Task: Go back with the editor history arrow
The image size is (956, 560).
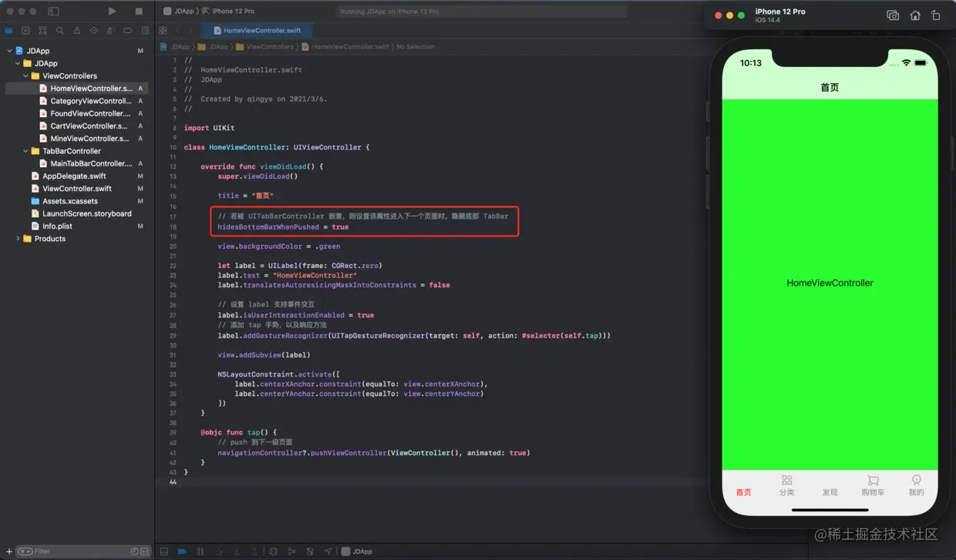Action: coord(177,31)
